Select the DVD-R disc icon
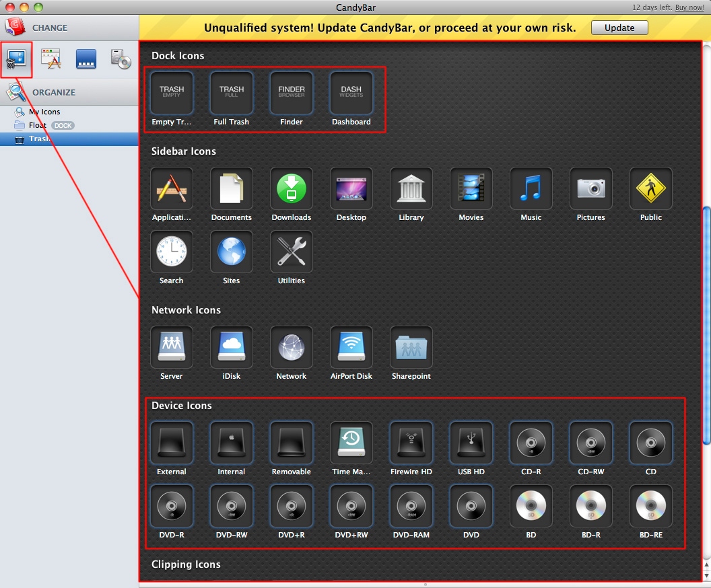Screen dimensions: 711x588 point(172,506)
